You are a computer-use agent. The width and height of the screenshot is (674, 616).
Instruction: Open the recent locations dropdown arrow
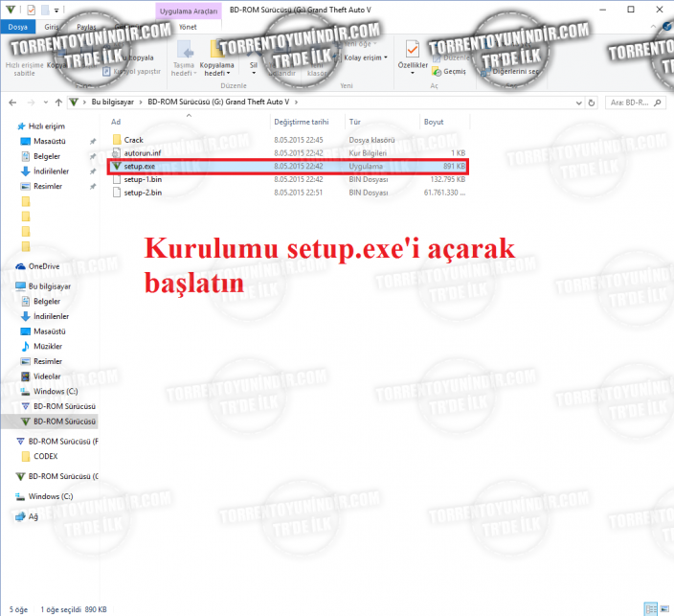click(x=46, y=103)
